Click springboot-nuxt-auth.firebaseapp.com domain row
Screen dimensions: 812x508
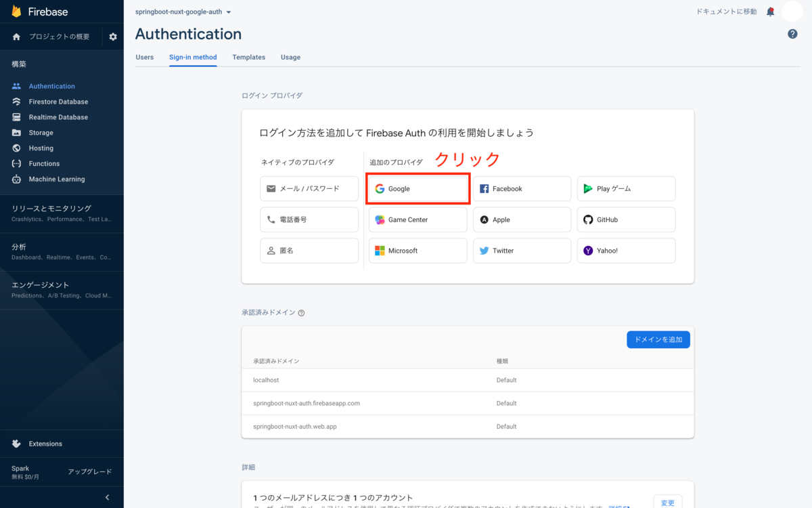(468, 403)
